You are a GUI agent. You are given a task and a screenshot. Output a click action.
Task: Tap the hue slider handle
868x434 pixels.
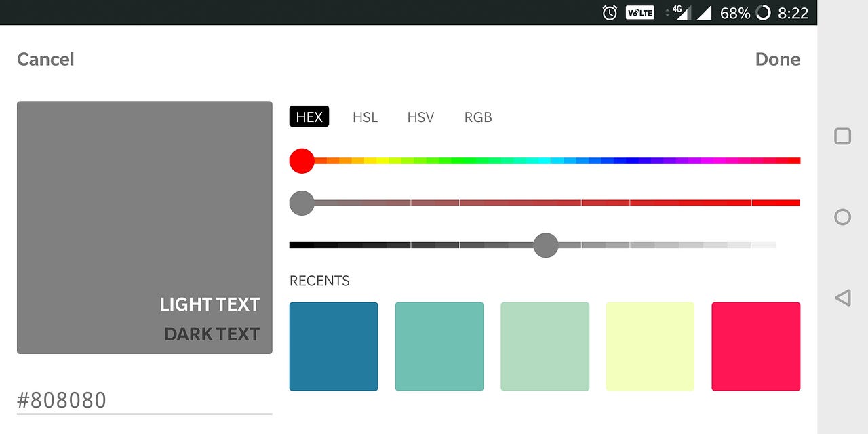(x=301, y=161)
